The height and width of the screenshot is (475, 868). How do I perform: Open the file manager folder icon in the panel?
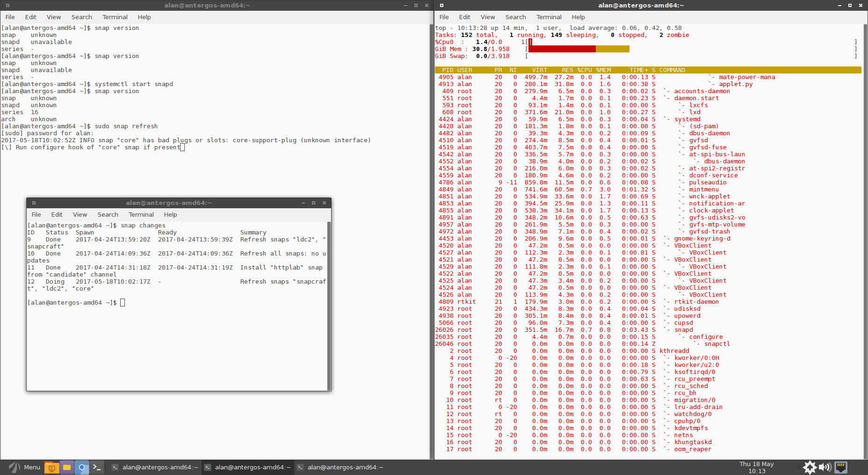pyautogui.click(x=67, y=467)
